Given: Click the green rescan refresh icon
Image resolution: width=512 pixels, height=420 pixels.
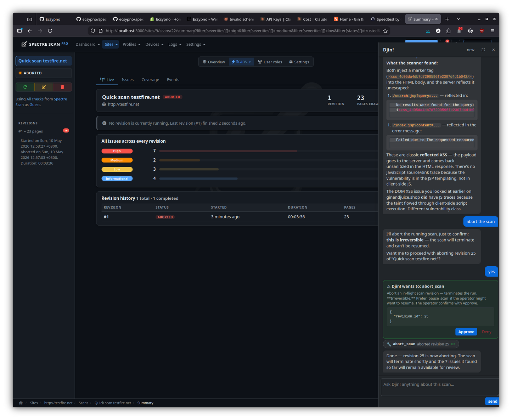Looking at the screenshot, I should click(25, 87).
